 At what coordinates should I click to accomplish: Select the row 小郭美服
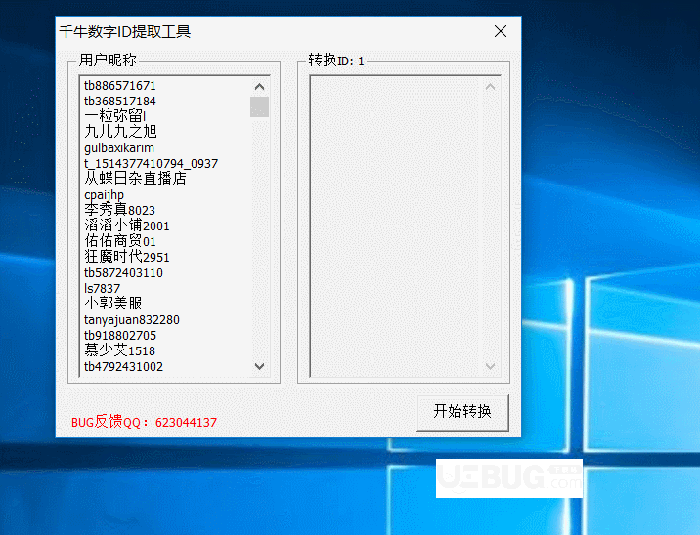click(113, 304)
